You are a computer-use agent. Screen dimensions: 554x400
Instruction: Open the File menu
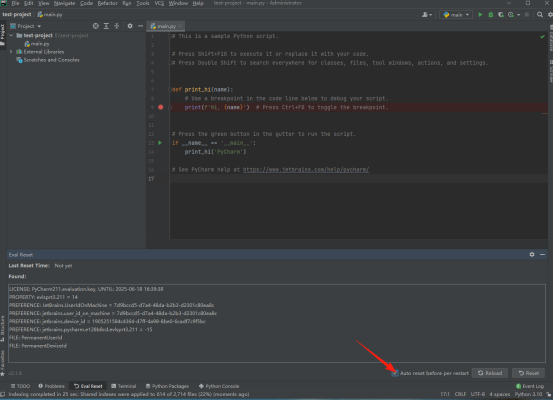(x=15, y=3)
